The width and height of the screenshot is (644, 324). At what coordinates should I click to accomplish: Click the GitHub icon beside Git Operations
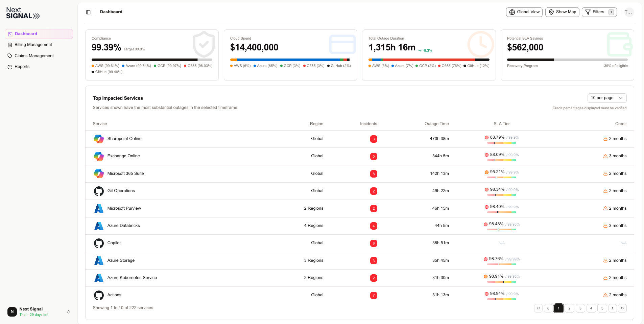99,191
